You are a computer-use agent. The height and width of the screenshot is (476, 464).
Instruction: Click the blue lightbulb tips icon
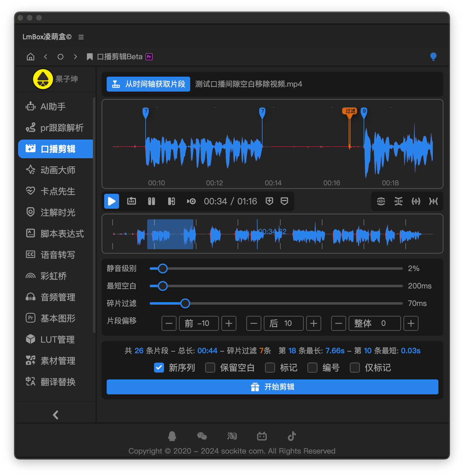433,57
